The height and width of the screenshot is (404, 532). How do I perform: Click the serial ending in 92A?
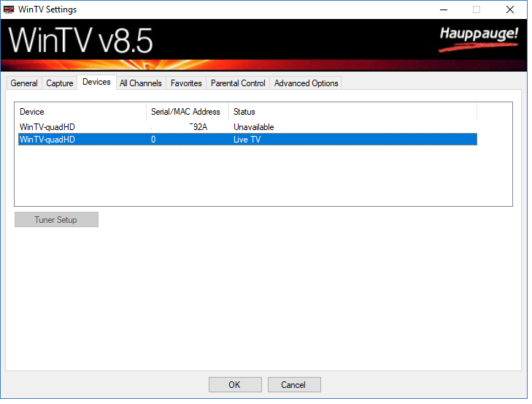(x=198, y=127)
